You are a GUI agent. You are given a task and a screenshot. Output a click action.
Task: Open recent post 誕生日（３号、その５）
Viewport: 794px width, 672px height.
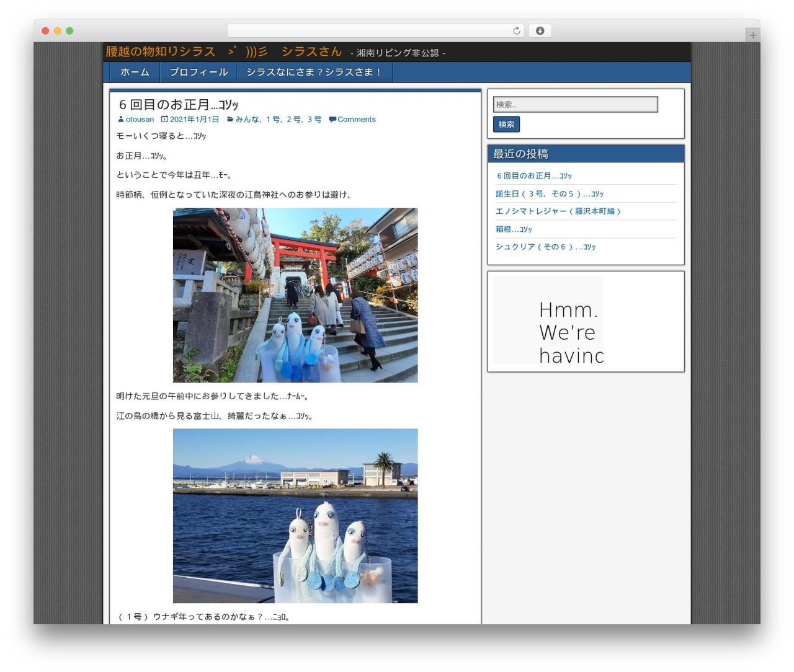point(550,194)
